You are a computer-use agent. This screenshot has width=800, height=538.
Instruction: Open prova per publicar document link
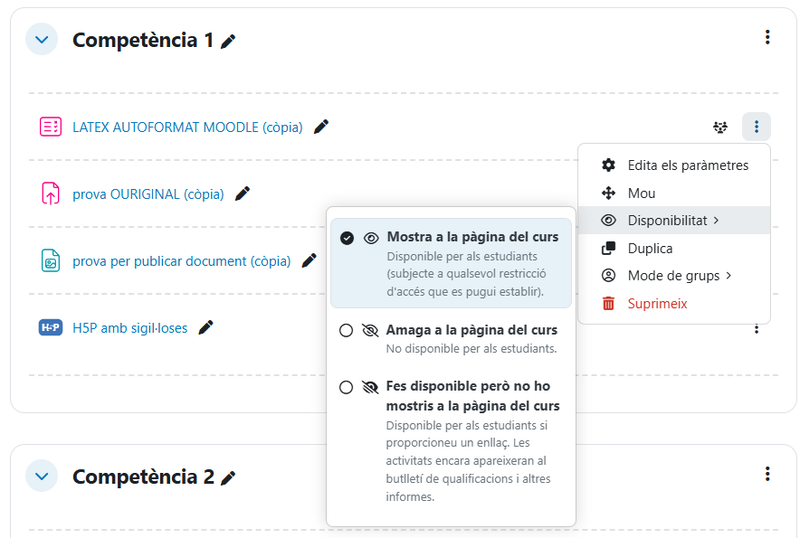coord(181,261)
